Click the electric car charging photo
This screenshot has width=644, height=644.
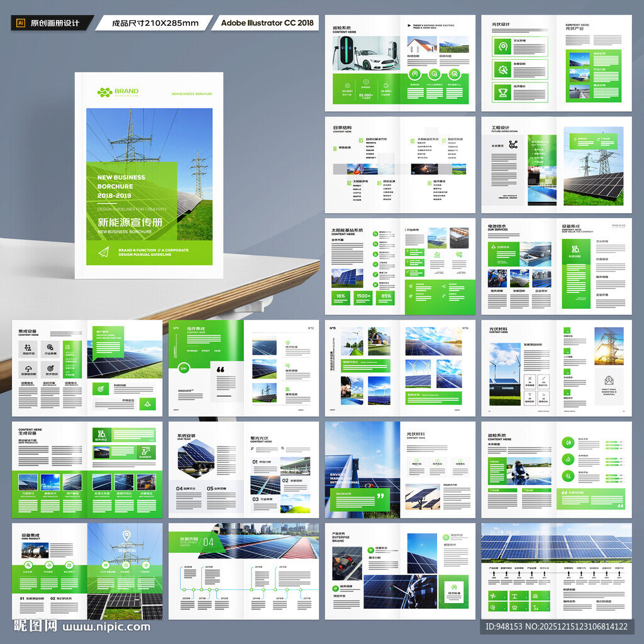pyautogui.click(x=367, y=53)
